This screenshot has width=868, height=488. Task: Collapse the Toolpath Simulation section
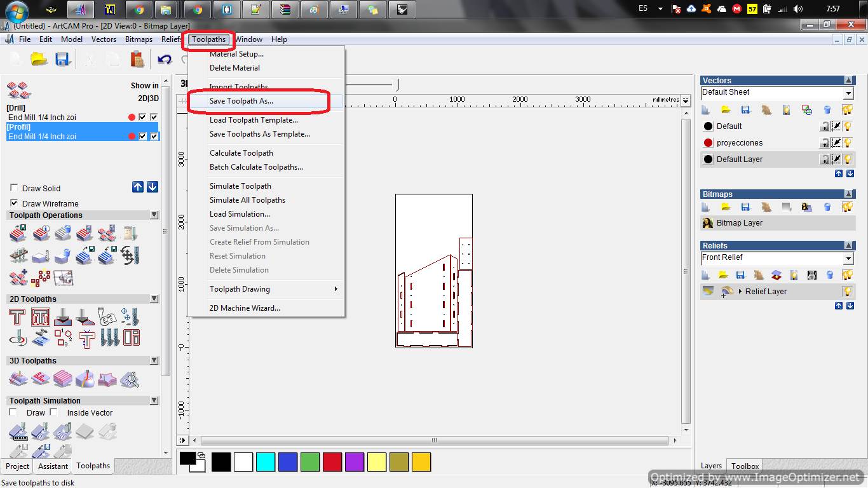tap(154, 401)
